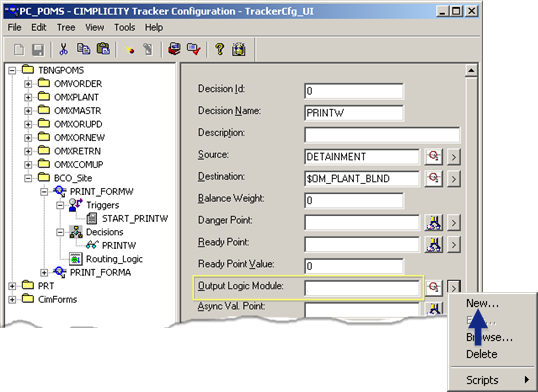Click the Paste clipboard toolbar icon
538x392 pixels.
pos(103,49)
